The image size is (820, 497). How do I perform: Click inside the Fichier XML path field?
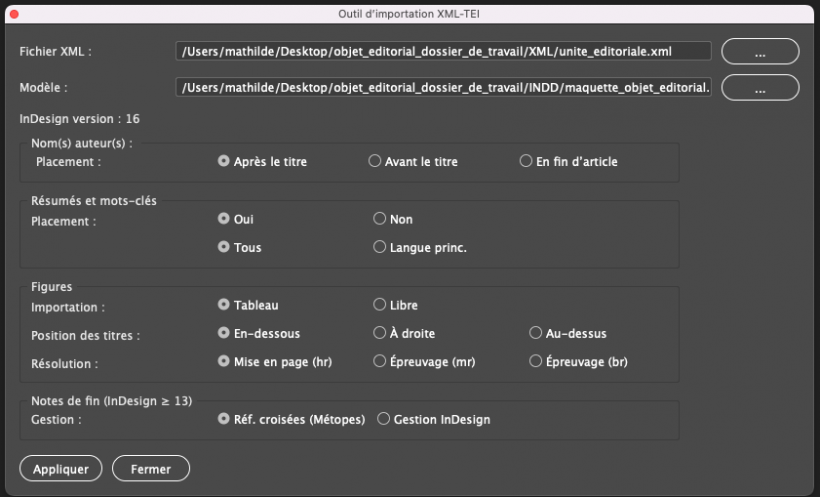coord(443,51)
